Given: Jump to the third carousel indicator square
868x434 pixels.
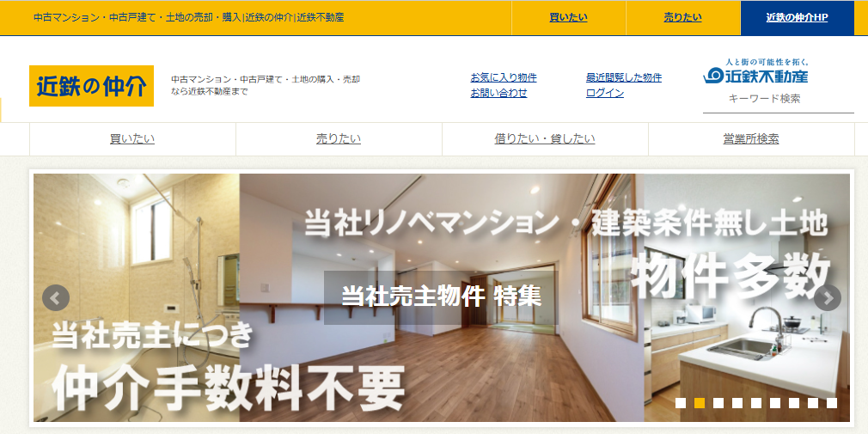Looking at the screenshot, I should point(718,403).
